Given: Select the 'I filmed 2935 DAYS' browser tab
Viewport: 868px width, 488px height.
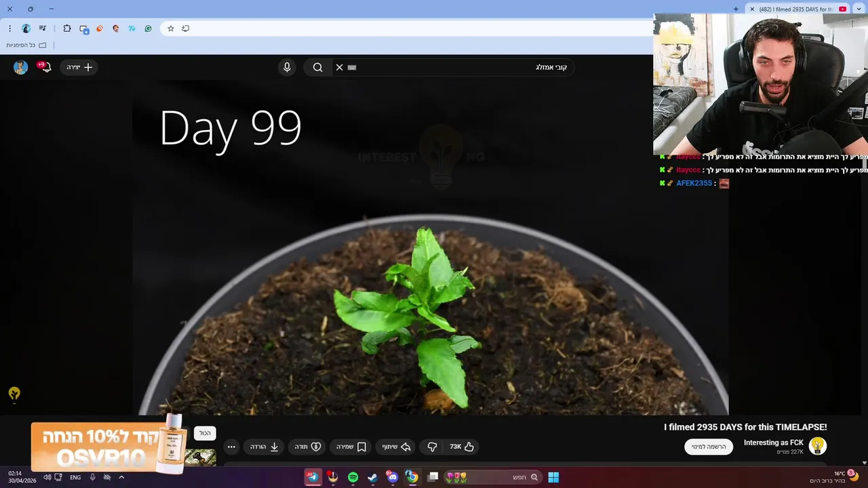Looking at the screenshot, I should [x=799, y=9].
